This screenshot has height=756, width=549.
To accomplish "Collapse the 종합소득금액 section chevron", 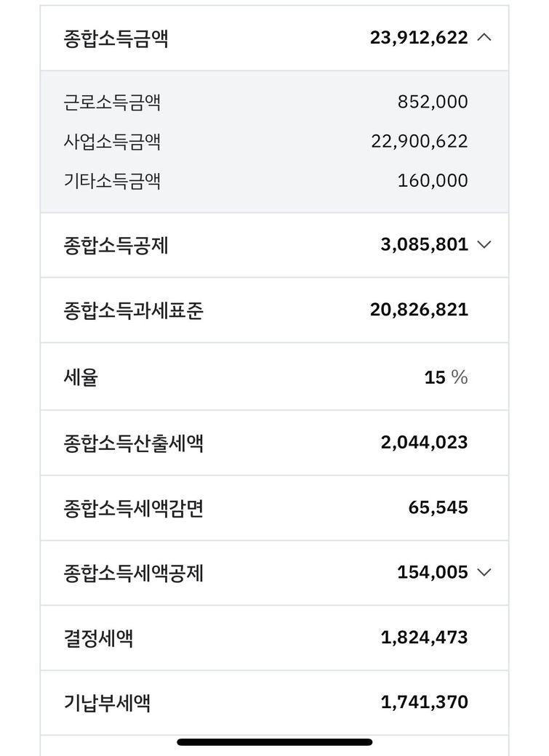I will 484,38.
